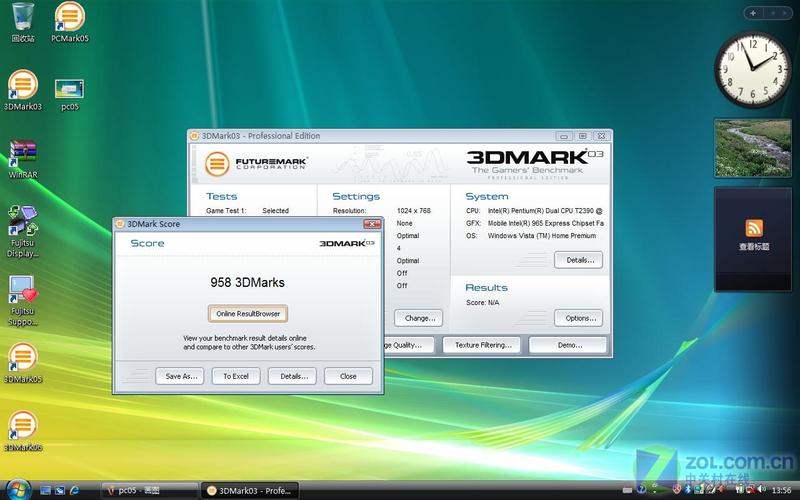Click the Demo button
The width and height of the screenshot is (800, 500).
point(568,345)
